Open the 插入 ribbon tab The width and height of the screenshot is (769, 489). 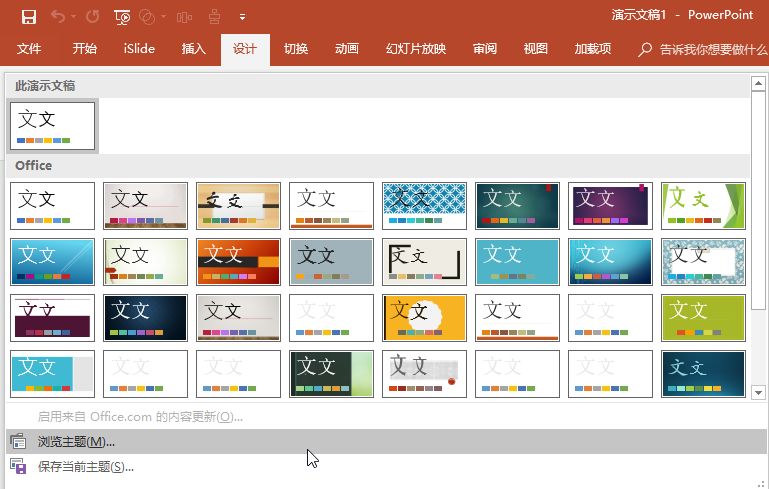(x=193, y=49)
